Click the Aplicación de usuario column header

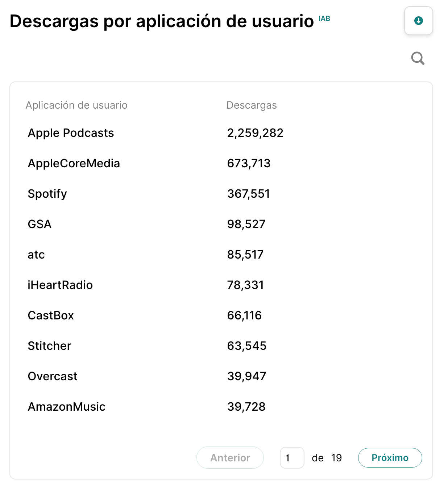click(x=76, y=105)
